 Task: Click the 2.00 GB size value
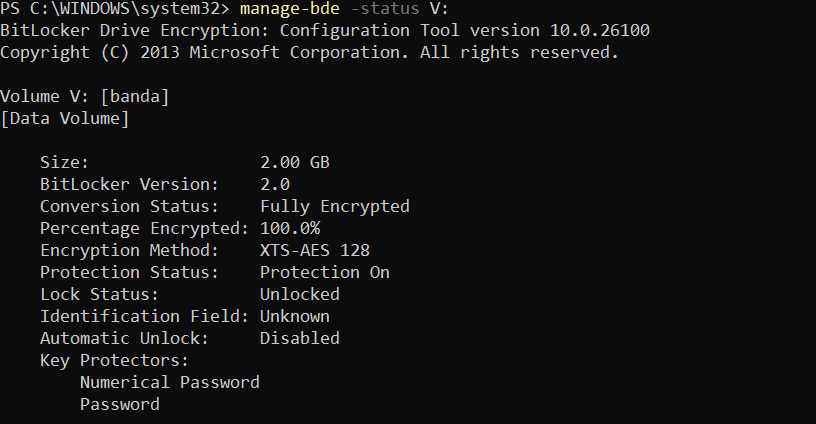point(294,163)
